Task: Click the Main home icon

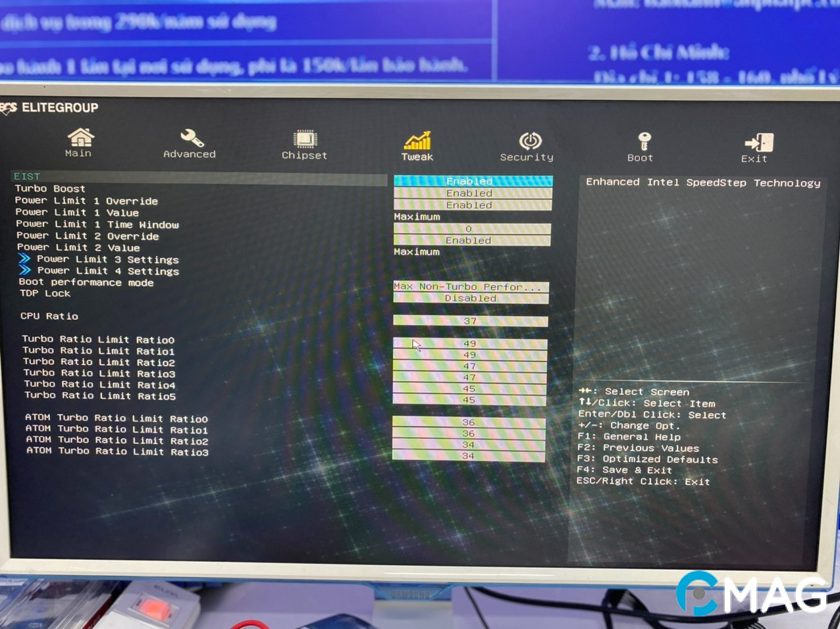Action: tap(79, 139)
